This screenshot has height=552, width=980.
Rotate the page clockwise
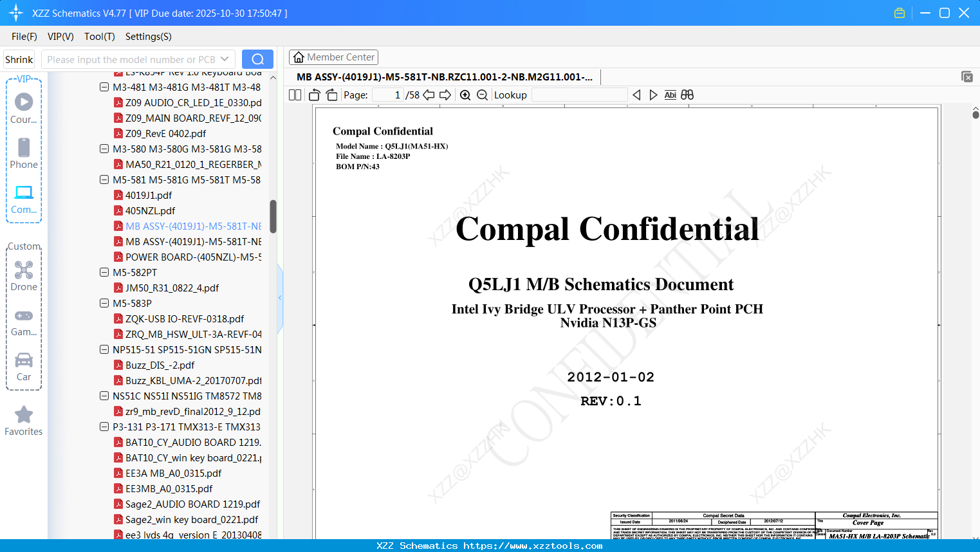click(332, 95)
